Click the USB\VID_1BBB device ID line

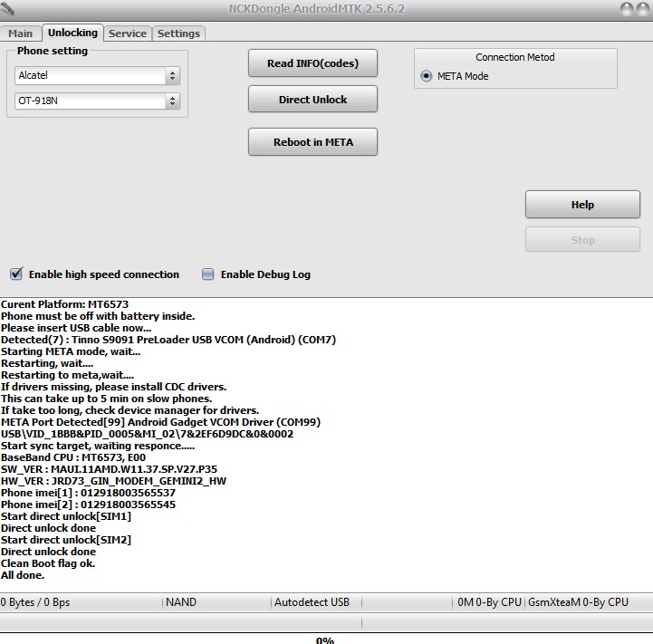(147, 434)
